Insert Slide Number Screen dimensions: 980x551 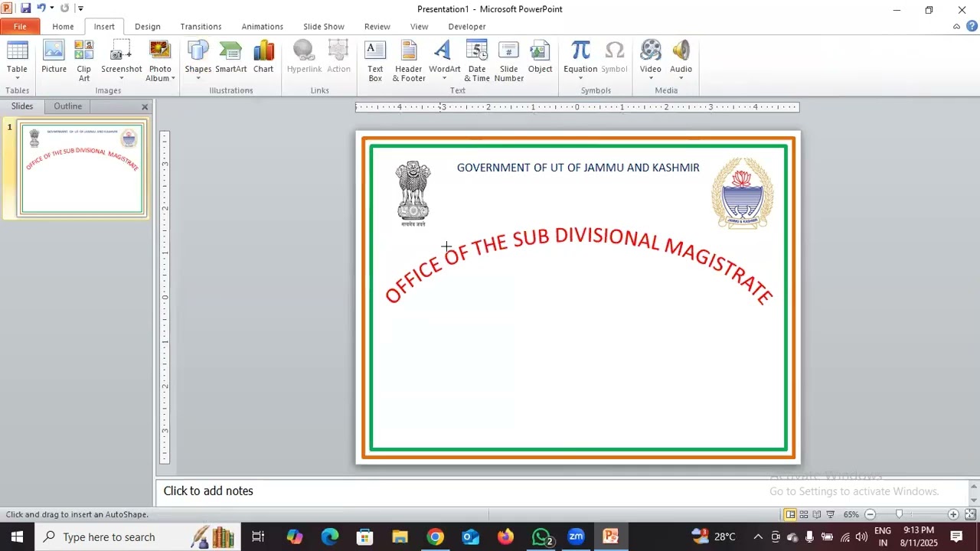coord(509,60)
